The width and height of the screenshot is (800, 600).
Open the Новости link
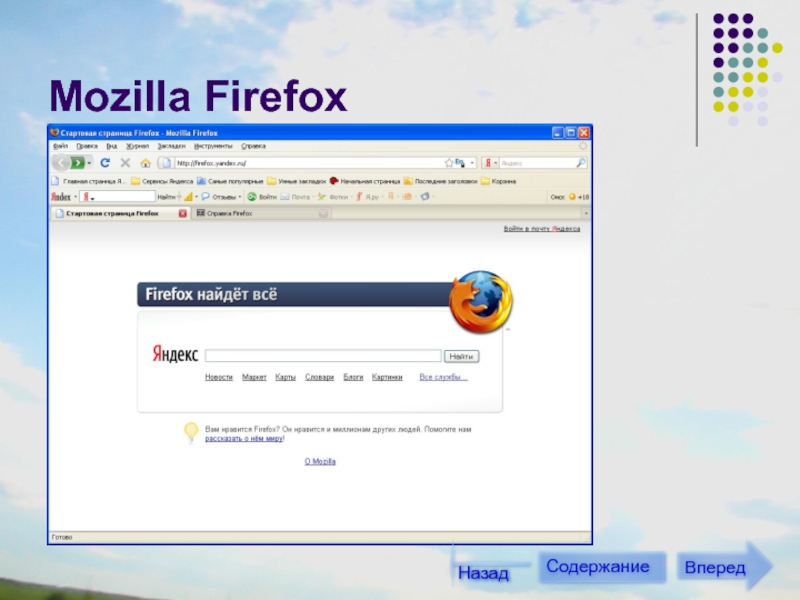pyautogui.click(x=219, y=377)
